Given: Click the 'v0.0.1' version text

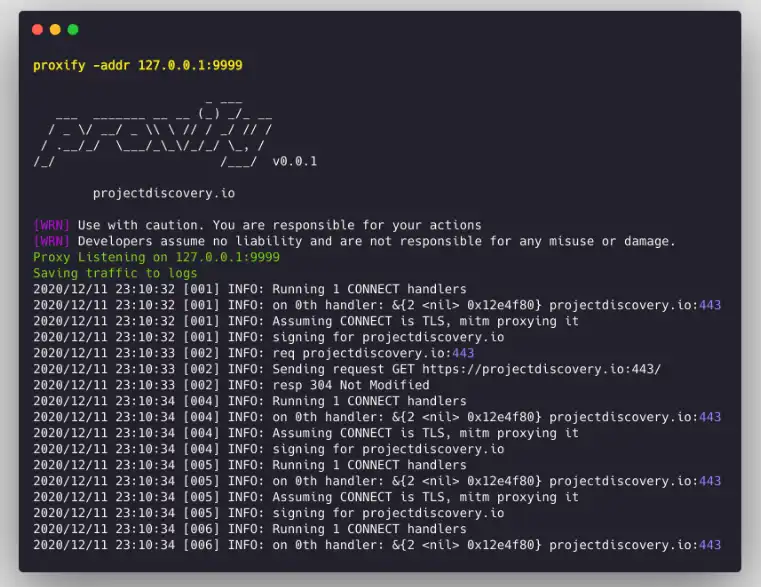Looking at the screenshot, I should pos(295,161).
